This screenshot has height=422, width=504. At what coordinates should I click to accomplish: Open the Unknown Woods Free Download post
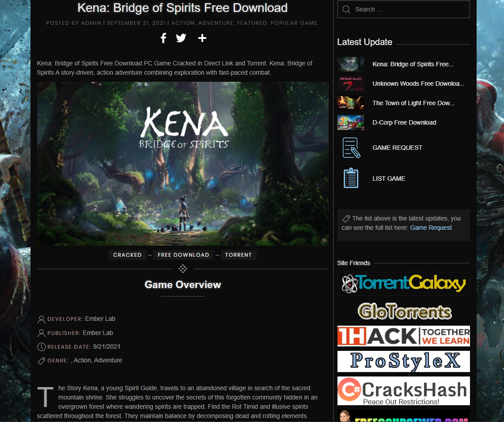(x=418, y=84)
